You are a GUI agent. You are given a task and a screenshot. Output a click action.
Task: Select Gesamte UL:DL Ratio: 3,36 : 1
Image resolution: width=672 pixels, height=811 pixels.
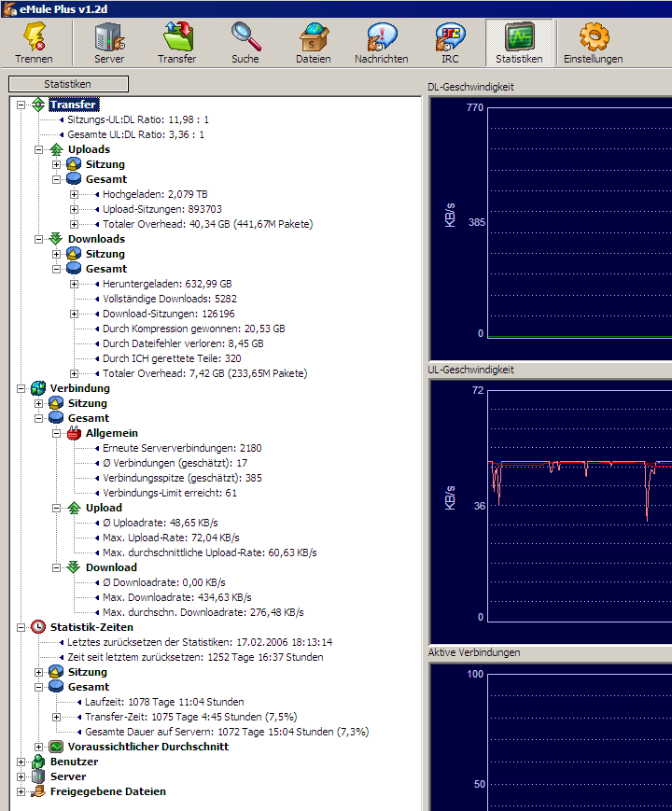click(x=135, y=135)
